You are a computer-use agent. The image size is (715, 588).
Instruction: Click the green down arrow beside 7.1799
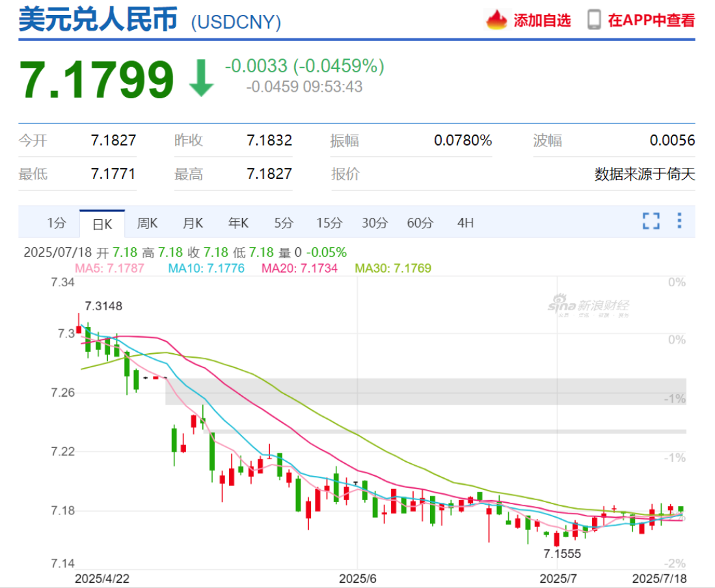[202, 78]
